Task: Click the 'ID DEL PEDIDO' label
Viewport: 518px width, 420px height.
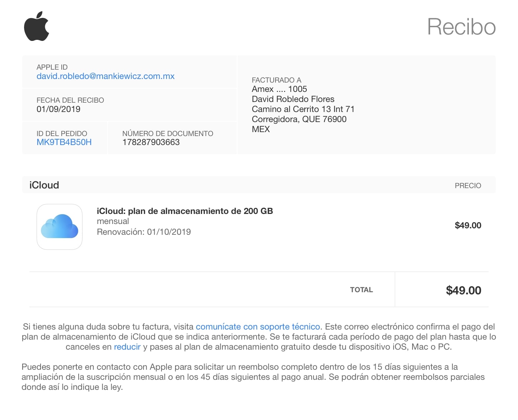Action: point(62,134)
